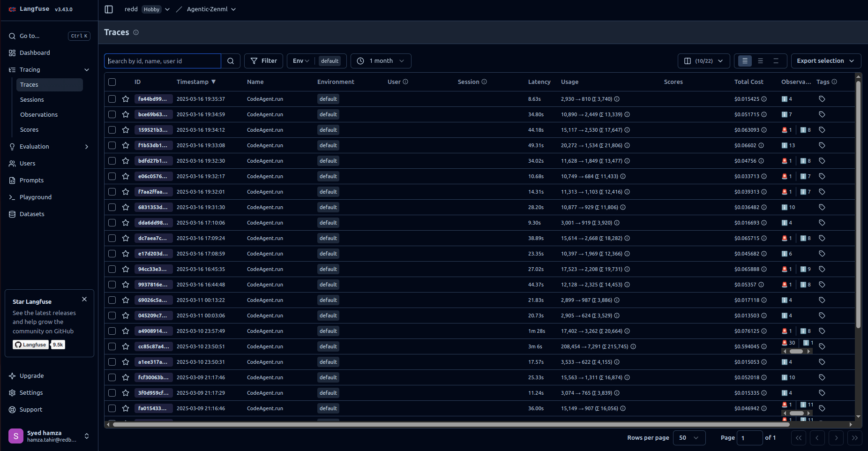Go to first page arrow

tap(799, 438)
